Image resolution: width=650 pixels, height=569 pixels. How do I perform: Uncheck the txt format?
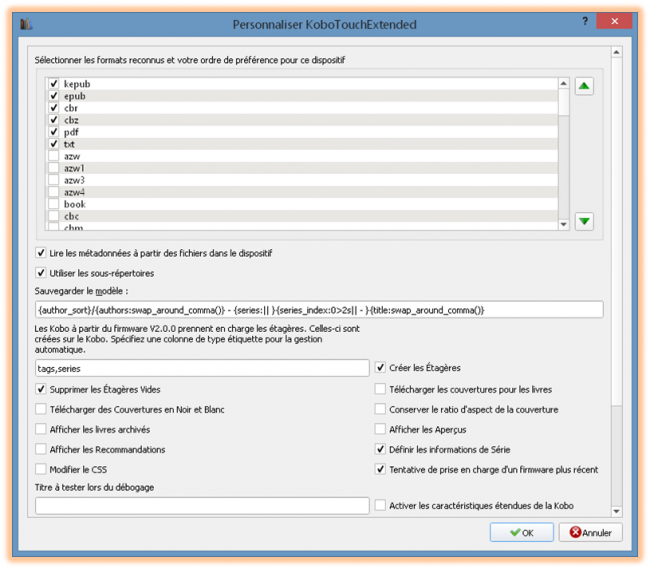[x=53, y=144]
